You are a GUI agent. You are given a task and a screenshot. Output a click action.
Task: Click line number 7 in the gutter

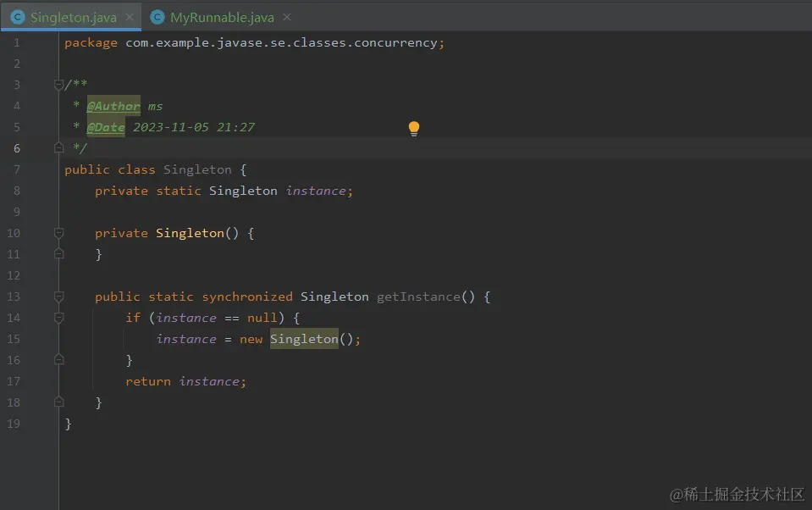click(x=17, y=169)
